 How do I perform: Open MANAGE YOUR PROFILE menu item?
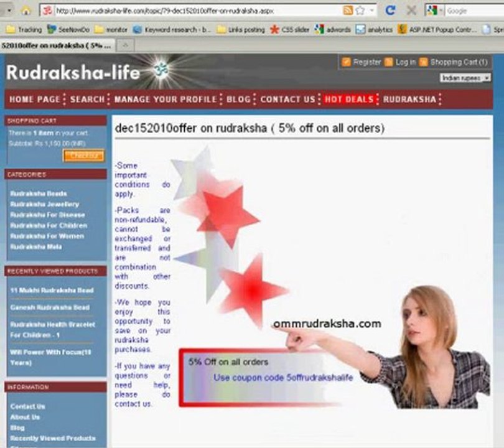click(x=166, y=100)
